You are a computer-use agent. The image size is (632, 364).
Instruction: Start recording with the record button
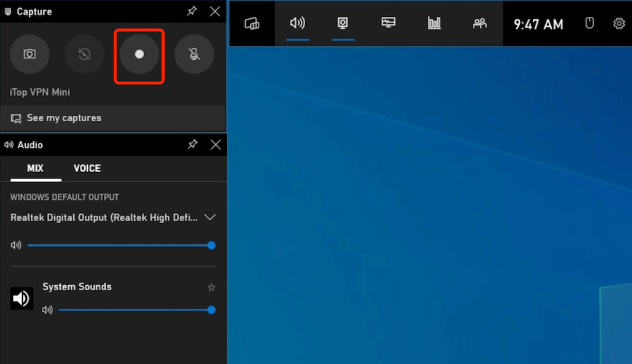coord(139,54)
